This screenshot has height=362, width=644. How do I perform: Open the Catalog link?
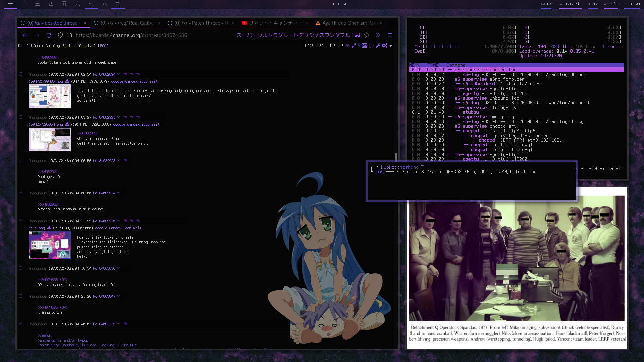(53, 46)
